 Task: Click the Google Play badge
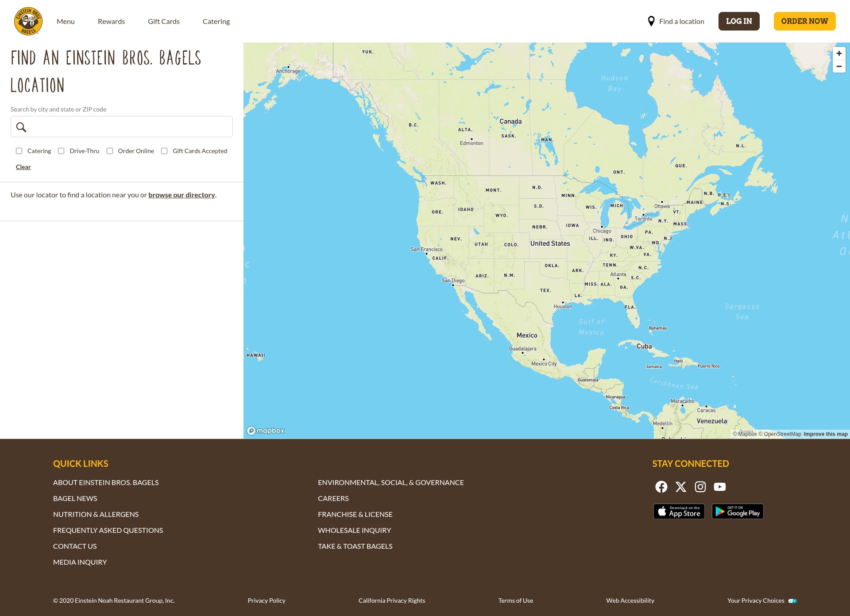738,512
